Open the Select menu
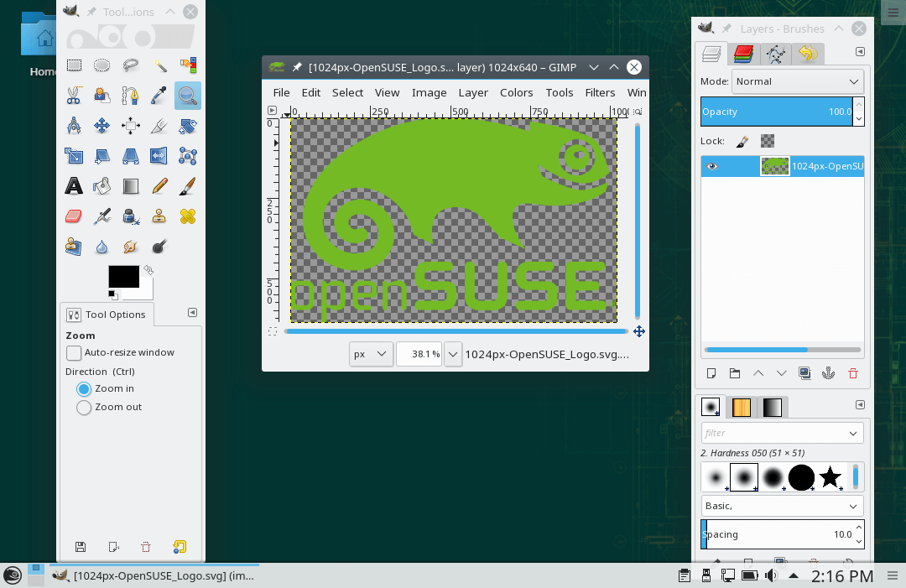Screen dimensions: 906x588 (x=347, y=92)
